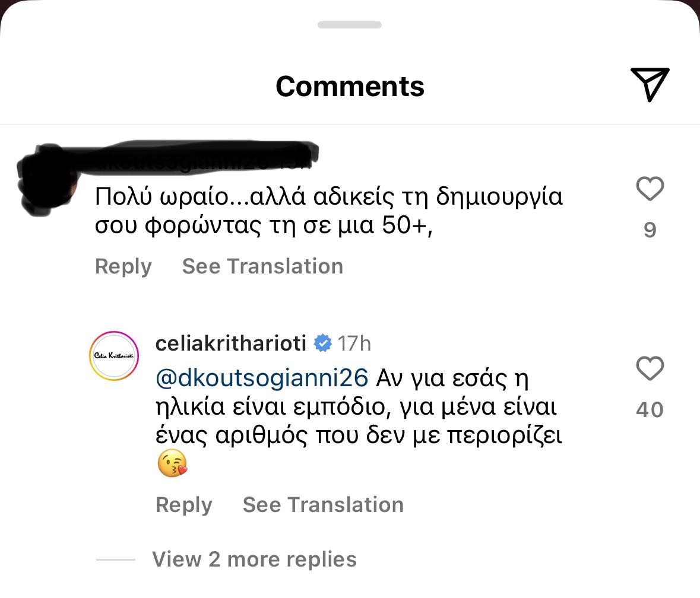Show translation of celiakritharioti's reply
This screenshot has width=700, height=598.
click(x=323, y=505)
